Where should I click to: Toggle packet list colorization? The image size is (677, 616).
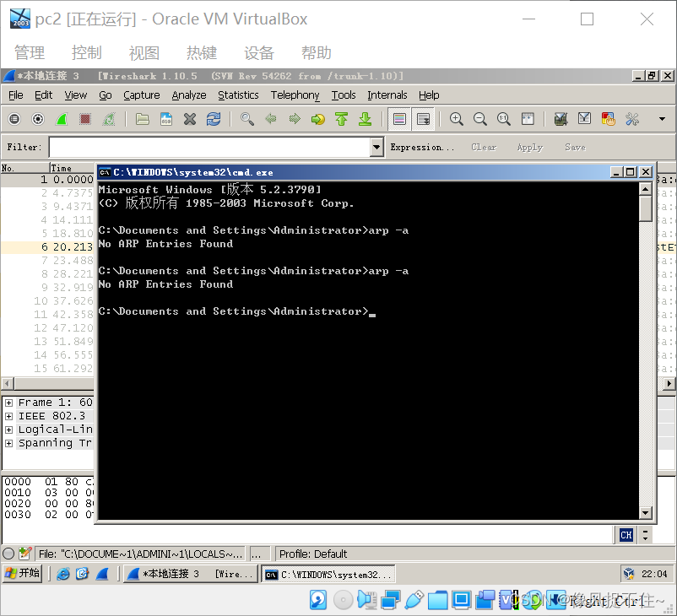pyautogui.click(x=399, y=119)
